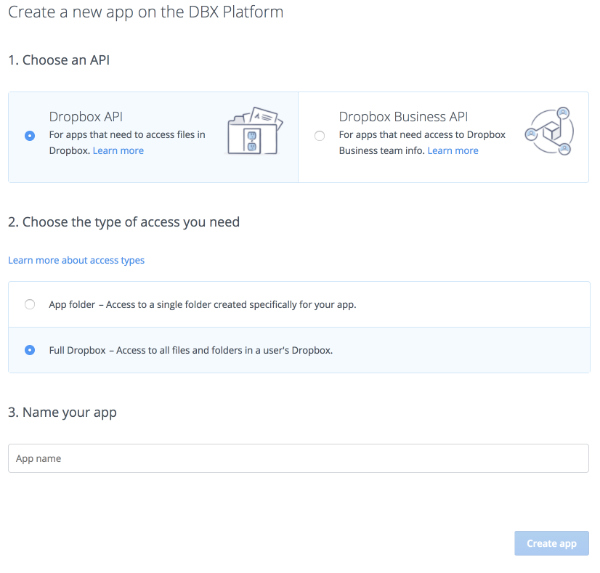Select the Dropbox Business API radio button
The image size is (600, 573).
point(320,135)
